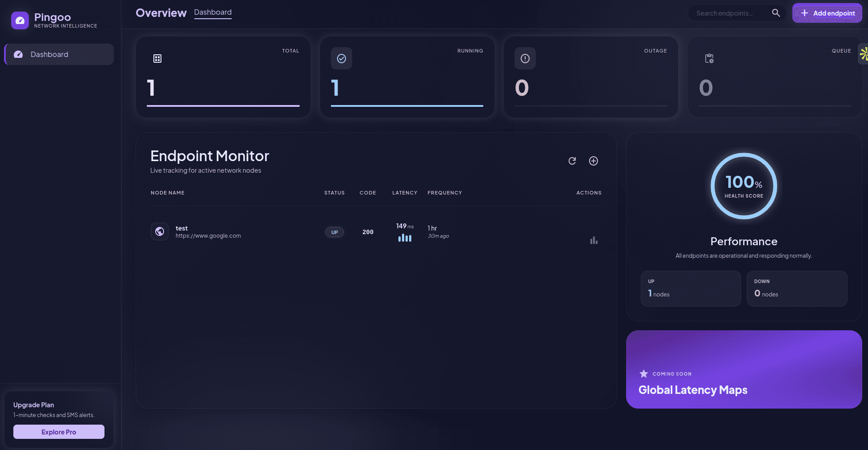This screenshot has height=450, width=868.
Task: Click the UP 1 nodes card
Action: pos(691,288)
